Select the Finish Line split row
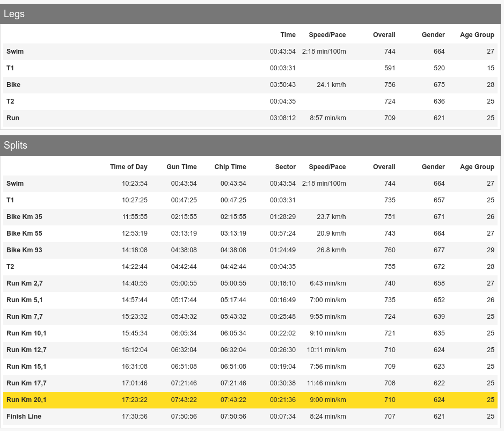Viewport: 504px width, 431px height. tap(250, 417)
